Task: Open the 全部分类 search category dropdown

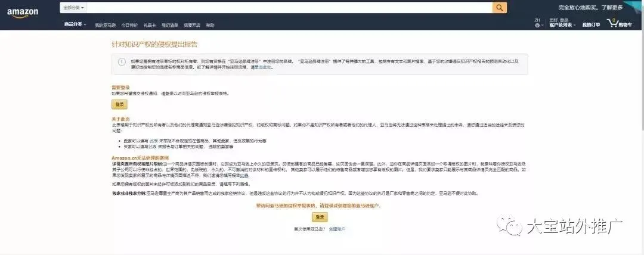Action: point(75,8)
